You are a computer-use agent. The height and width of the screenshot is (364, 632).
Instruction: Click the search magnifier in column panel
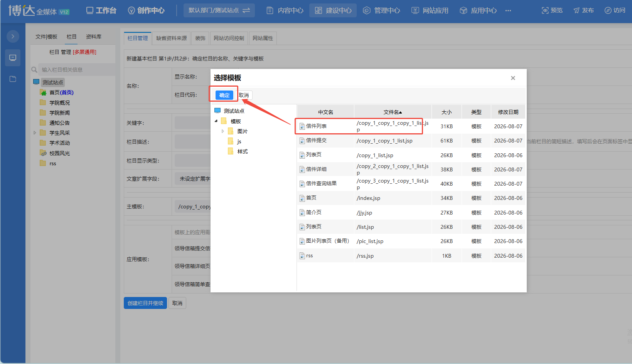34,70
